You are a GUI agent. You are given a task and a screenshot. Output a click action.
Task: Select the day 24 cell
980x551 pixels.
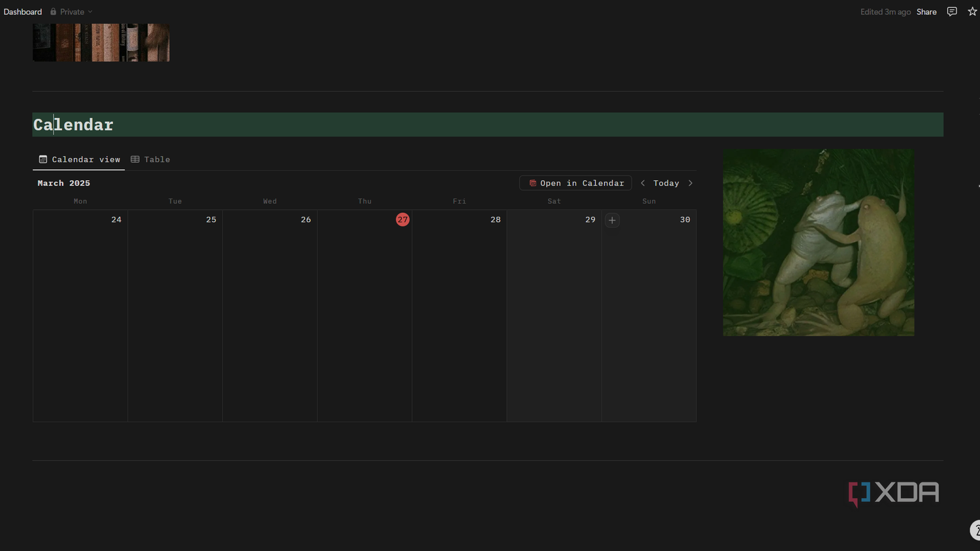[x=80, y=316]
